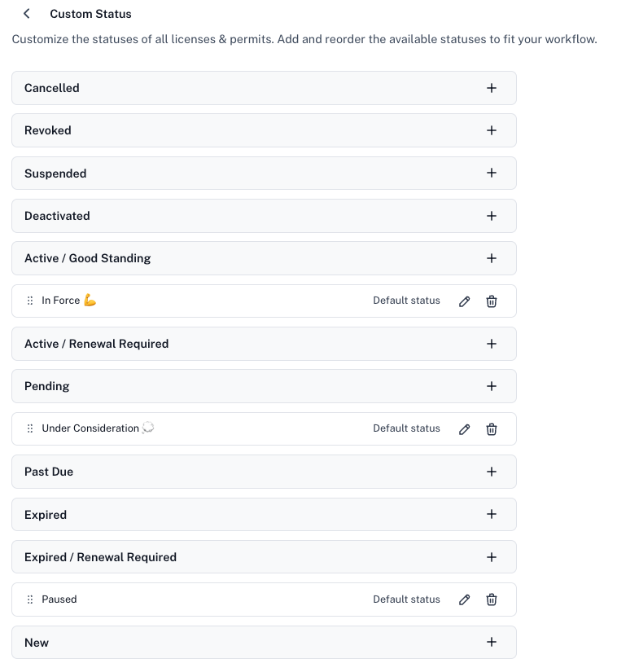Viewport: 617px width, 672px height.
Task: Grab the drag handle beside In Force
Action: (30, 301)
